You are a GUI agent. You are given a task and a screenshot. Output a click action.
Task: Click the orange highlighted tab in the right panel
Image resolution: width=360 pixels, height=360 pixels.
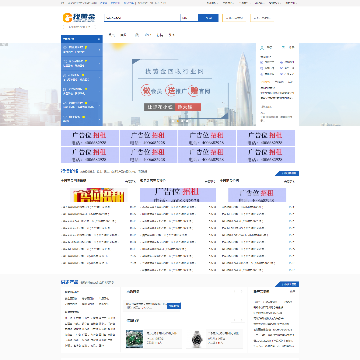(266, 82)
